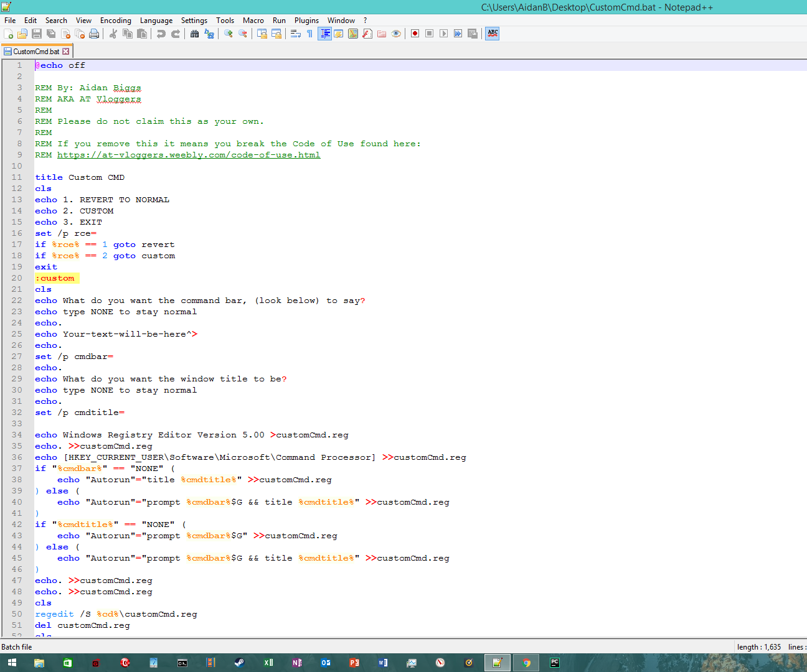Switch to the CustomCmd.bat tab
807x672 pixels.
(x=36, y=50)
